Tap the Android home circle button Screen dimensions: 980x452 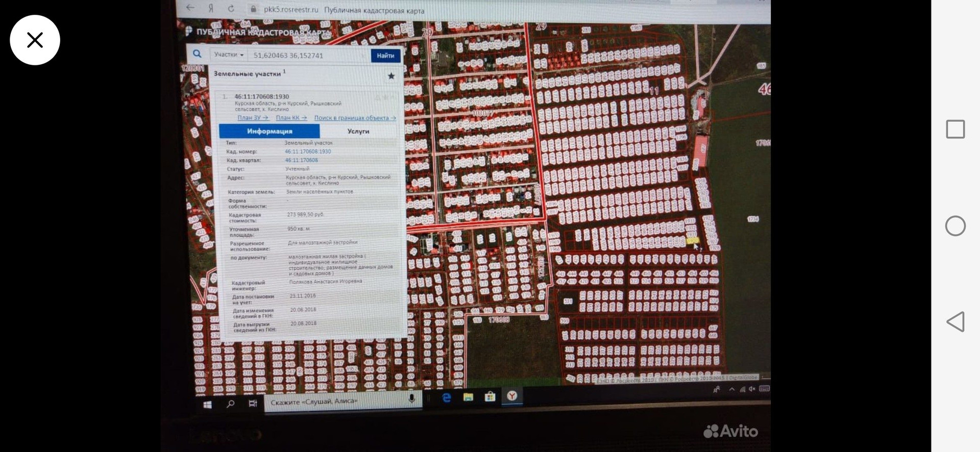coord(955,226)
